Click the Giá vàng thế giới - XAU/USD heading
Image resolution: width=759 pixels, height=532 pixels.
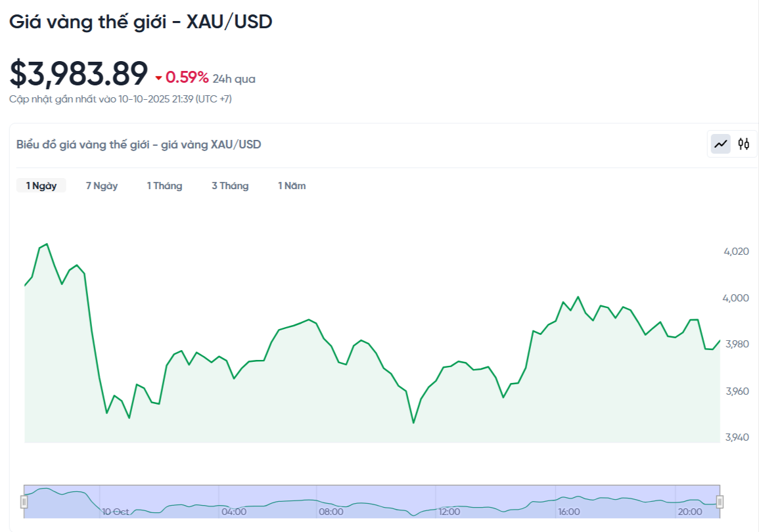coord(141,22)
